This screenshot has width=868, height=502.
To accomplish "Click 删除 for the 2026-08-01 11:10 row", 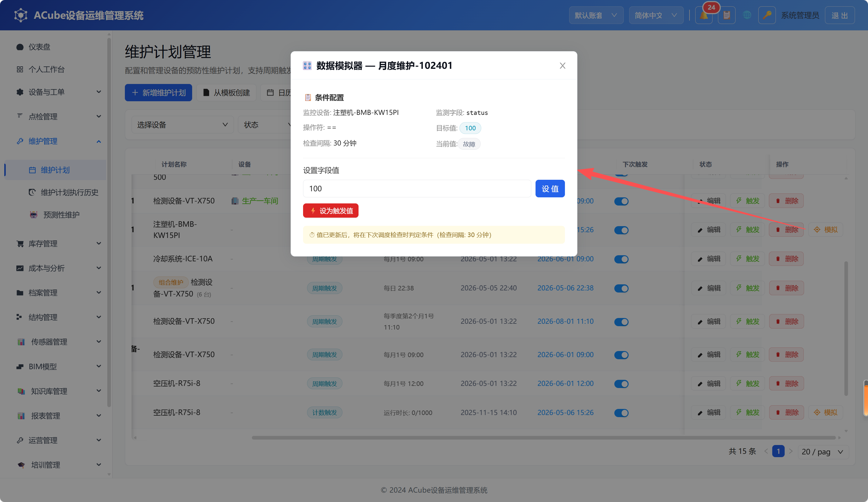I will 786,321.
